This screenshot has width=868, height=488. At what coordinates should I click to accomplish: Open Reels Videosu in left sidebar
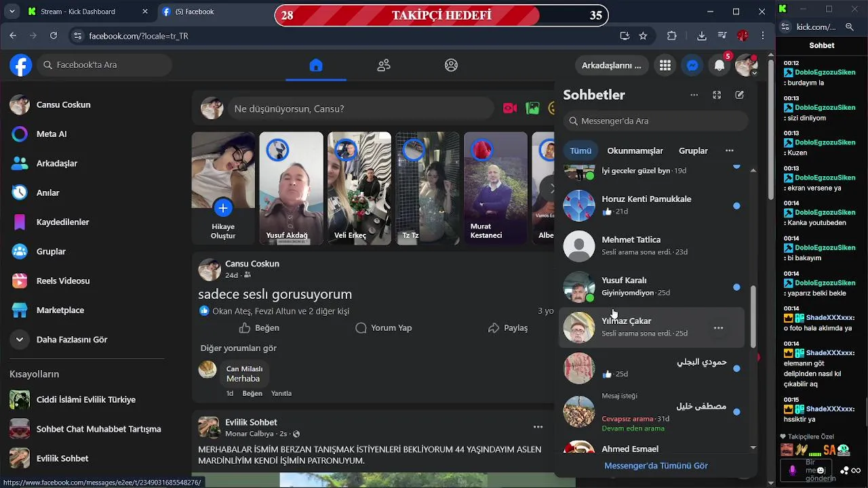[x=87, y=281]
